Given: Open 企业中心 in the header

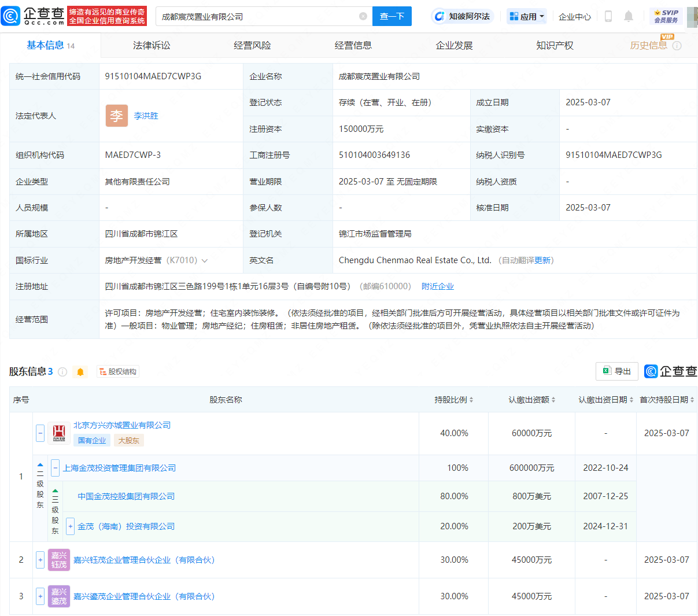Looking at the screenshot, I should pyautogui.click(x=575, y=17).
